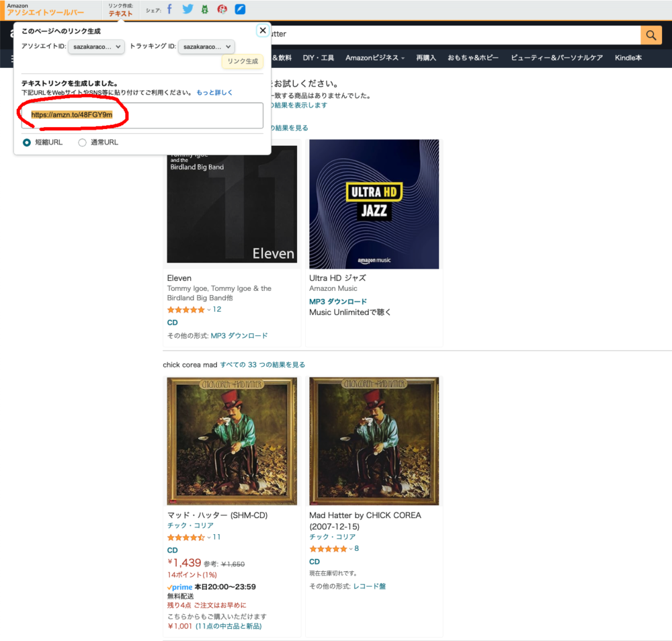This screenshot has height=641, width=672.
Task: Open the もっと詳しく link
Action: click(x=214, y=92)
